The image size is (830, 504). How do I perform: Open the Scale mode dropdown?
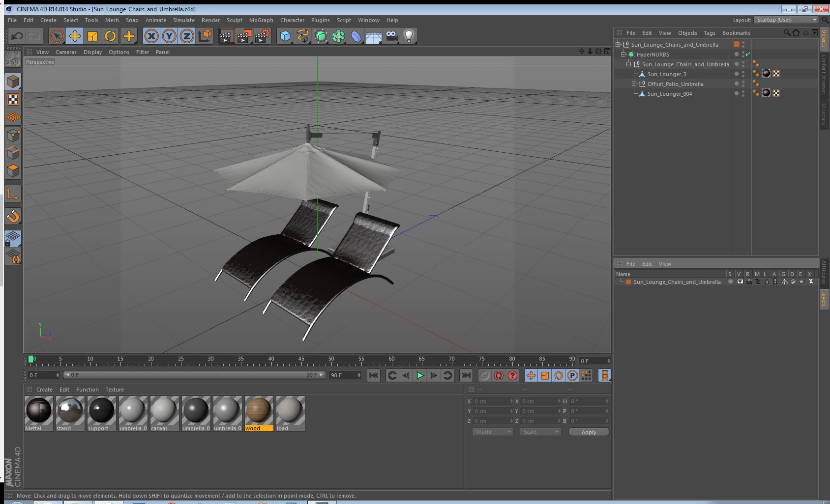[x=540, y=432]
